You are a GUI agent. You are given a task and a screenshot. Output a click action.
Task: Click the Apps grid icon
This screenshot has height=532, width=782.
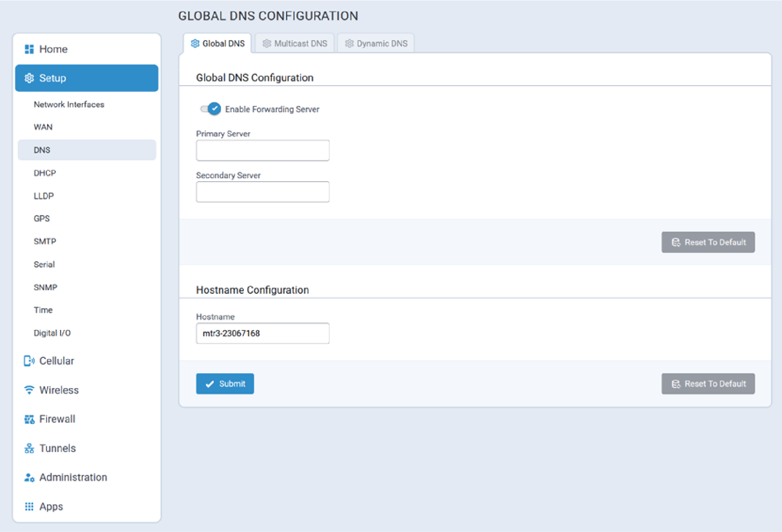[29, 507]
